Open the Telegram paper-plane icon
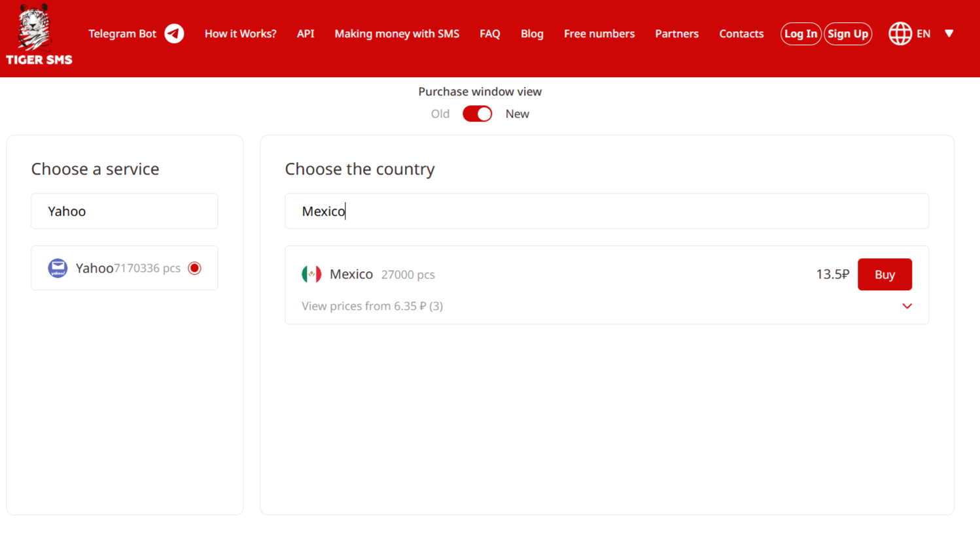The height and width of the screenshot is (542, 980). click(174, 33)
